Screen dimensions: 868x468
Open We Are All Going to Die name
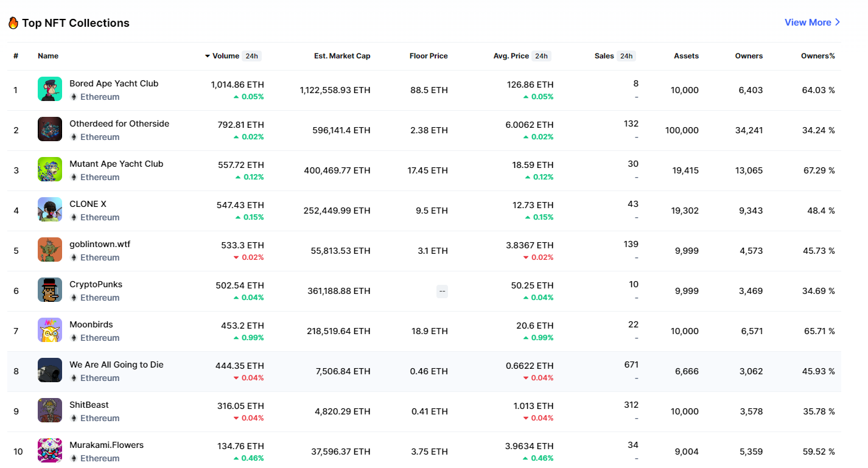pyautogui.click(x=116, y=365)
